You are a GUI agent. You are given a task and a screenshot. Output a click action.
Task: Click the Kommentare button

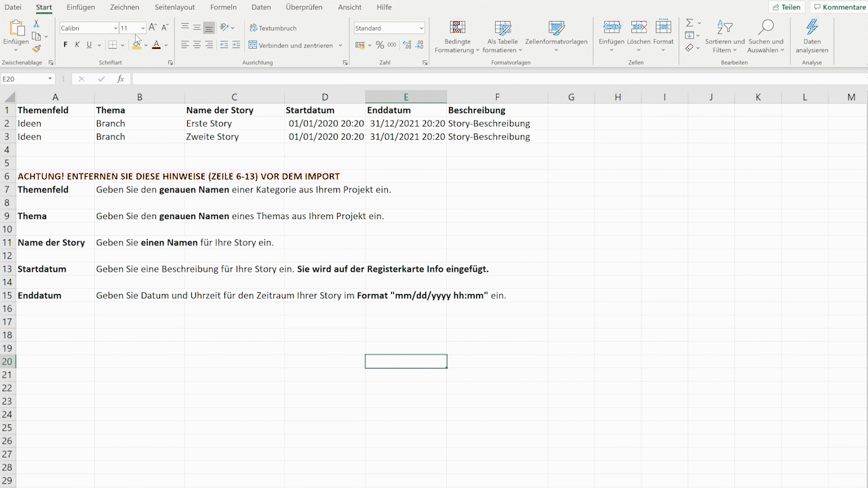[x=839, y=7]
